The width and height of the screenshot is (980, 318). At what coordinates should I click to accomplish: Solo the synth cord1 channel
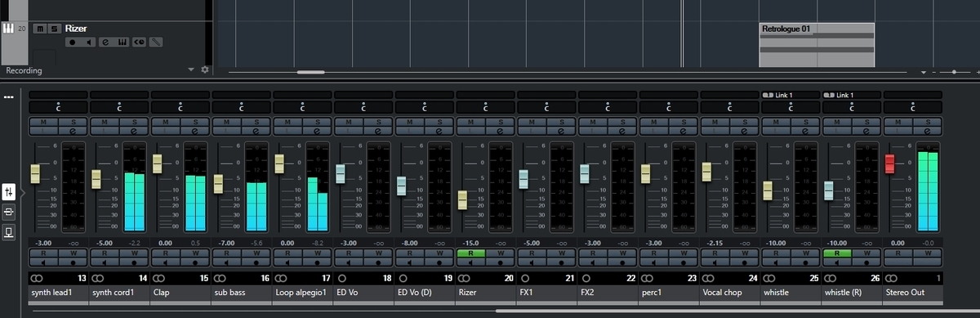tap(134, 122)
